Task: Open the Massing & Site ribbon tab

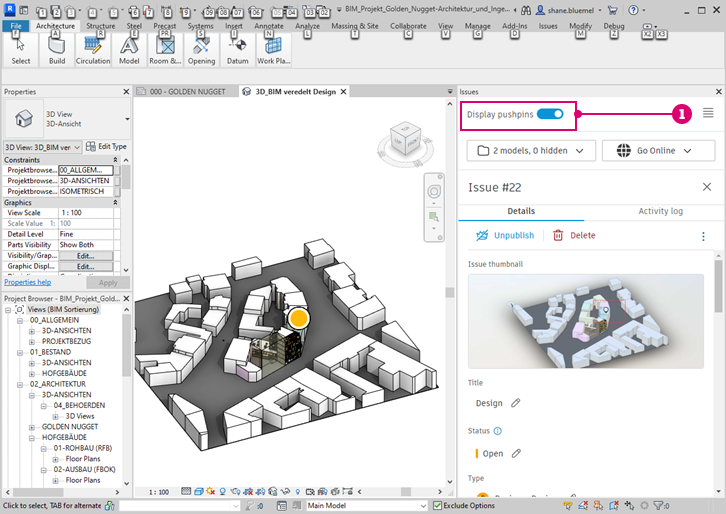Action: tap(355, 26)
